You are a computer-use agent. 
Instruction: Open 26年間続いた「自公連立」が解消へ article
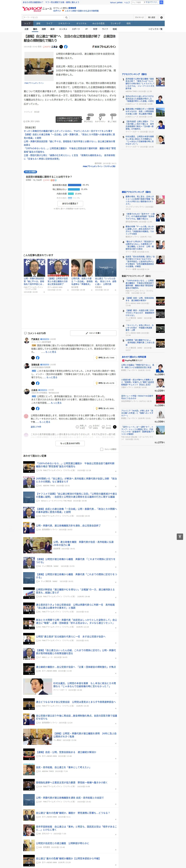pyautogui.click(x=76, y=480)
